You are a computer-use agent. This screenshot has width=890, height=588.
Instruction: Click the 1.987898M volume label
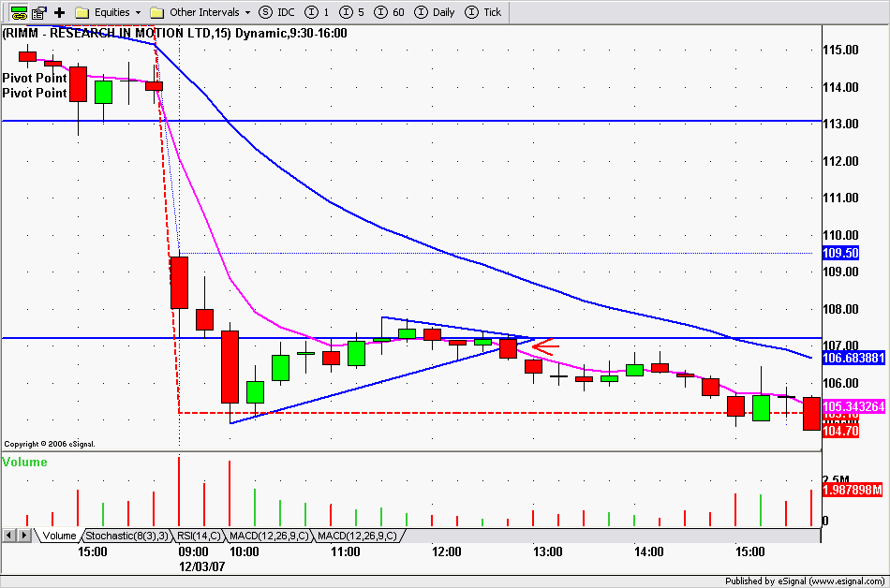pos(853,490)
